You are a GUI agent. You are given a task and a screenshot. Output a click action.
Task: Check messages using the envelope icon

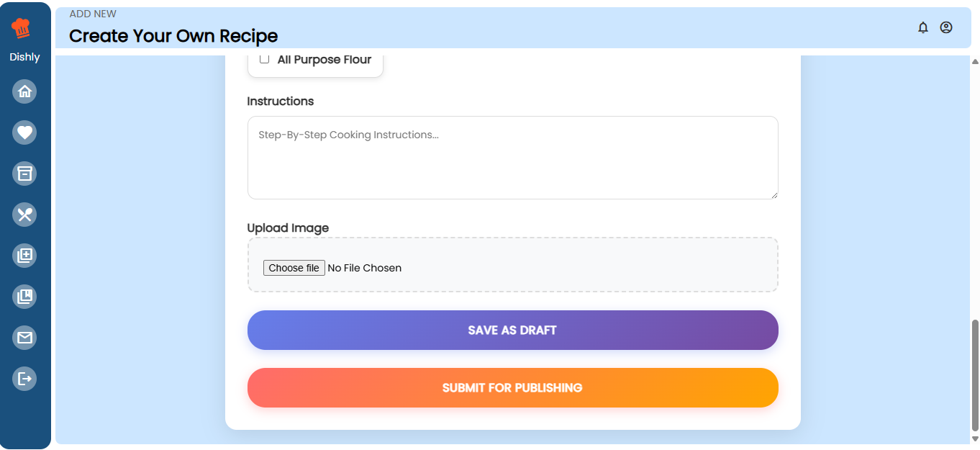tap(24, 337)
